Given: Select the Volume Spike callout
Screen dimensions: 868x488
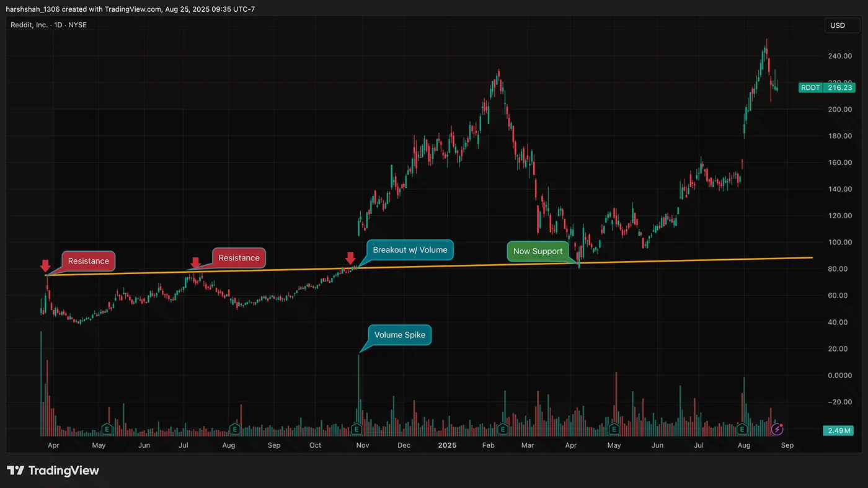Looking at the screenshot, I should coord(400,335).
